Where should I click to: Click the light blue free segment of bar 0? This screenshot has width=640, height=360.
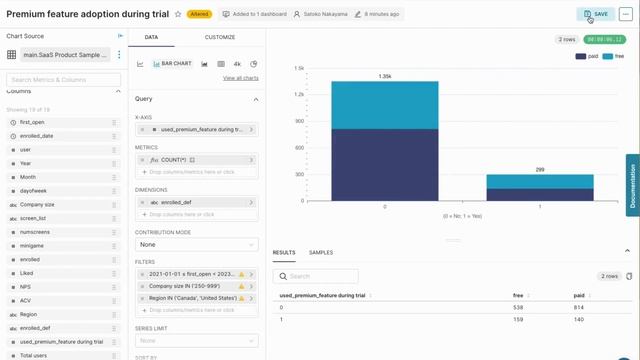384,105
